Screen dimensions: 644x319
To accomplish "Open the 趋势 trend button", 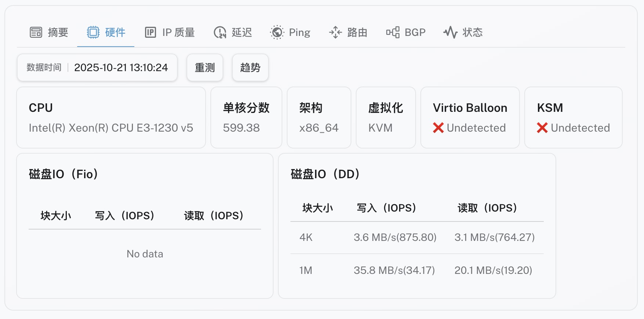I will (x=250, y=68).
